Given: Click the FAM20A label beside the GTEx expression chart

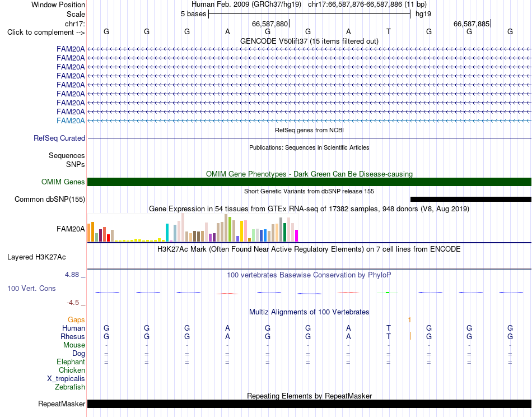Looking at the screenshot, I should [71, 229].
